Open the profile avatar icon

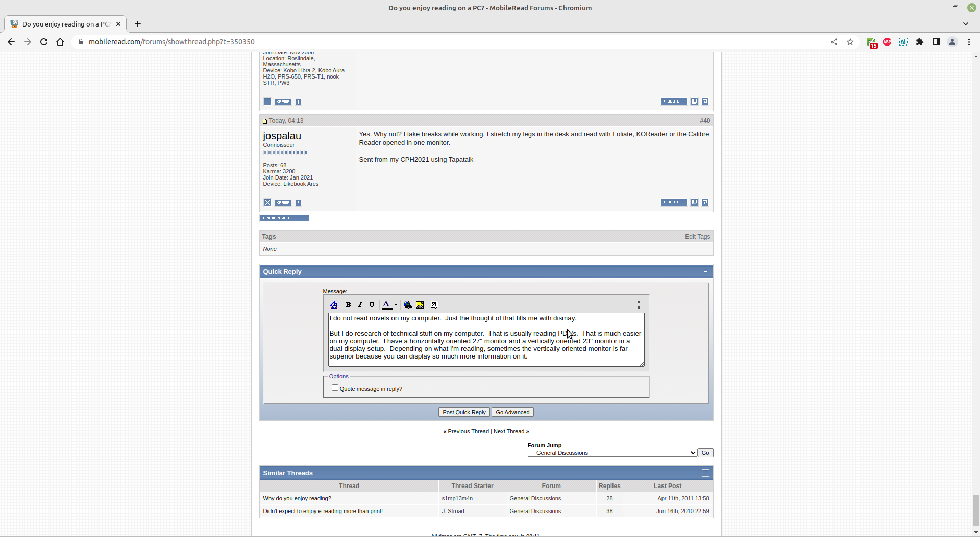point(952,42)
